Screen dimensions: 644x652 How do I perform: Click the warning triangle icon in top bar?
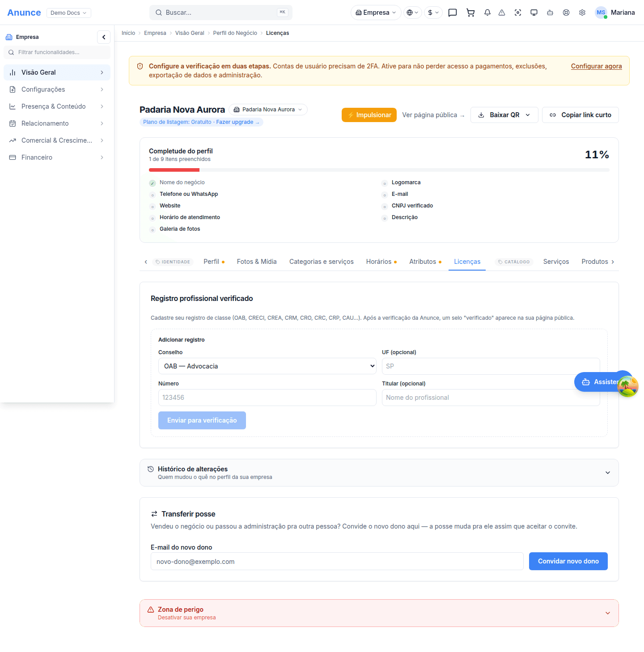pyautogui.click(x=502, y=13)
